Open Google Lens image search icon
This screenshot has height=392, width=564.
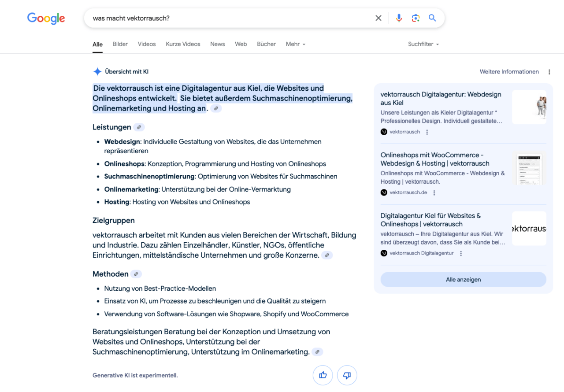416,18
